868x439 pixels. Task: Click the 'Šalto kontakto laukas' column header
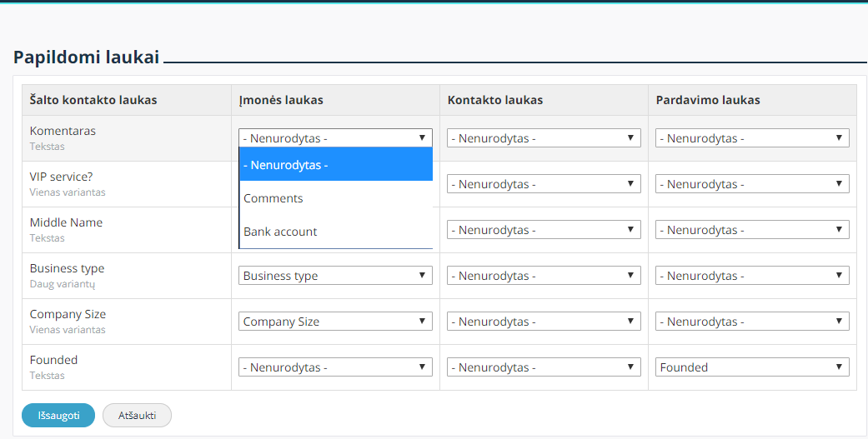[x=93, y=100]
